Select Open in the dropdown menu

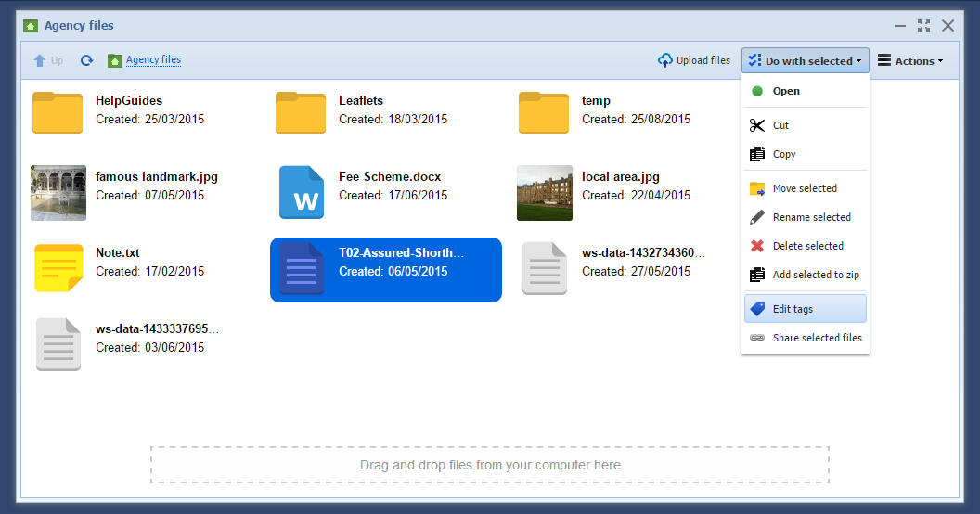click(x=786, y=91)
